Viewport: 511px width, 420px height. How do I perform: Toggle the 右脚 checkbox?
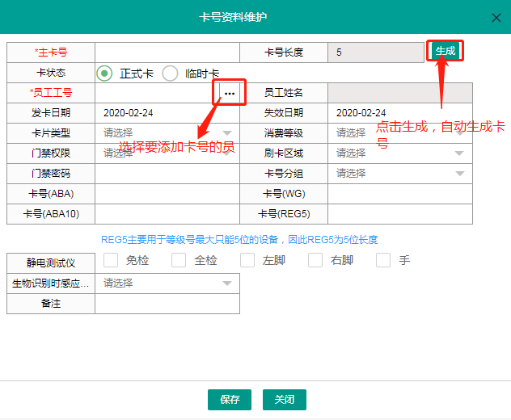pos(315,260)
